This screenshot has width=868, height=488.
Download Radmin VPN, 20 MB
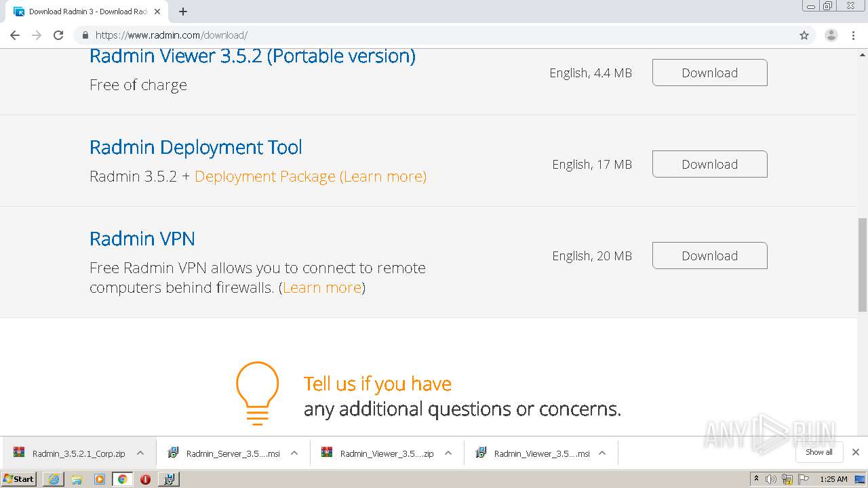(x=710, y=256)
